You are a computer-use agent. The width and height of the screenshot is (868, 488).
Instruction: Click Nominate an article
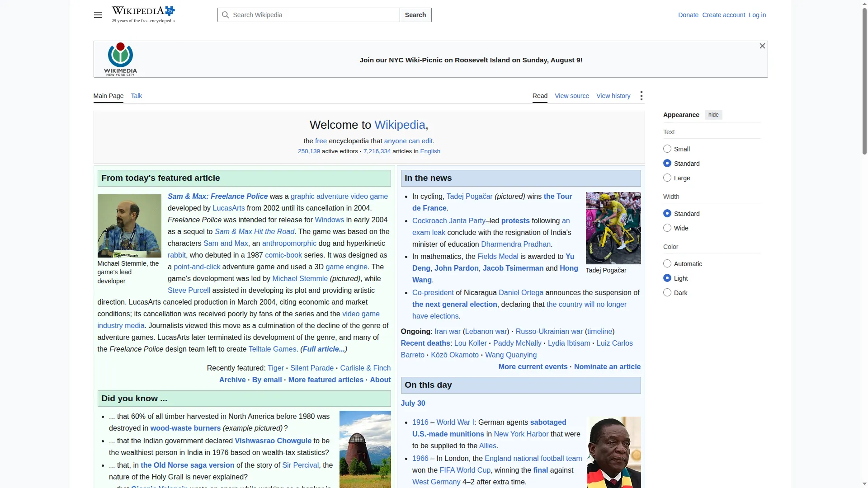coord(607,366)
